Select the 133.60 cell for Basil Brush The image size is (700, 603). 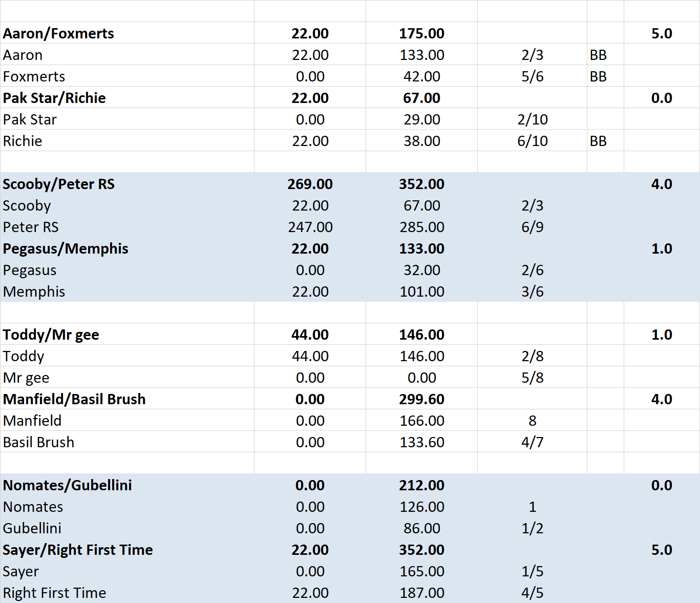click(421, 442)
